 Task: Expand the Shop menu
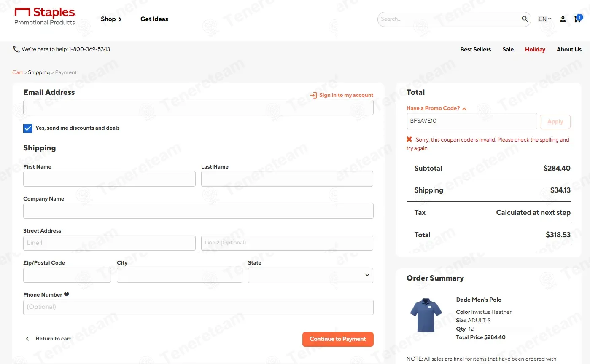coord(111,19)
